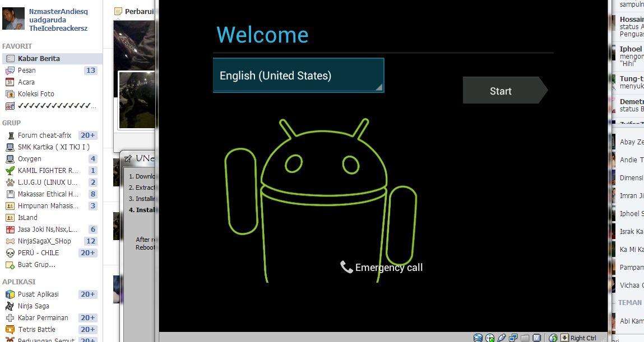Open Koleksi Foto in the sidebar
The width and height of the screenshot is (644, 342).
coord(36,94)
